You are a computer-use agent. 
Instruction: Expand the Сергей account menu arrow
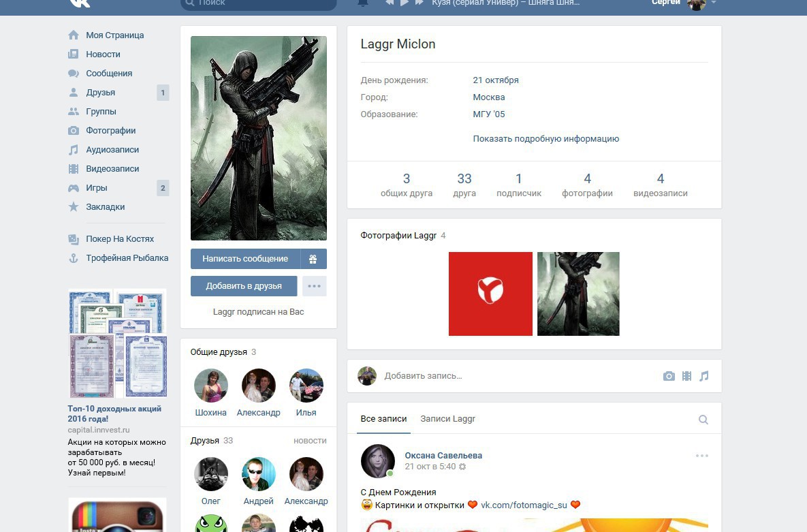[x=713, y=3]
